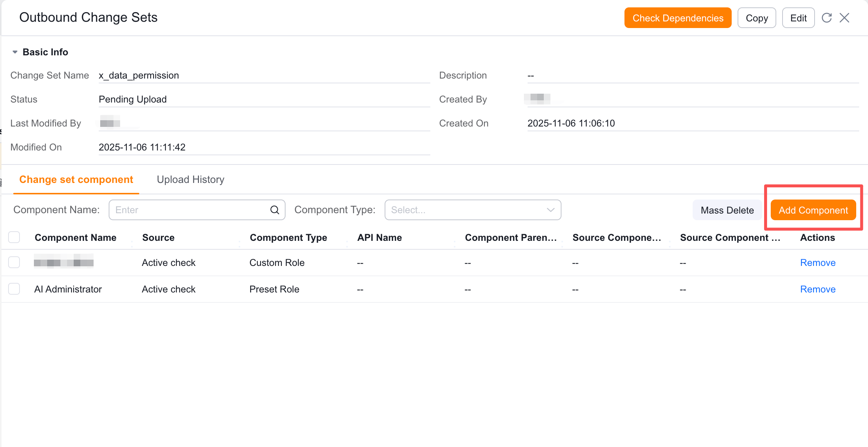Viewport: 868px width, 447px height.
Task: Click Active check in AI Administrator row
Action: click(169, 289)
